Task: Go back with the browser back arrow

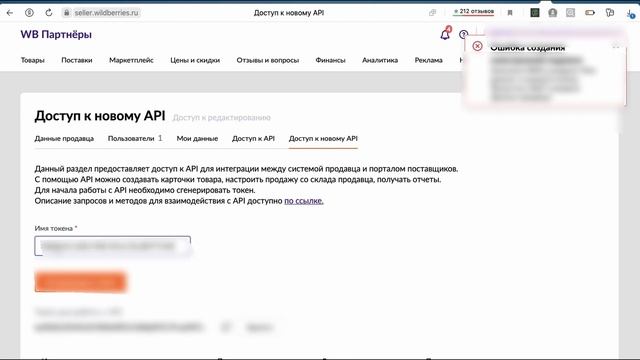Action: point(10,13)
